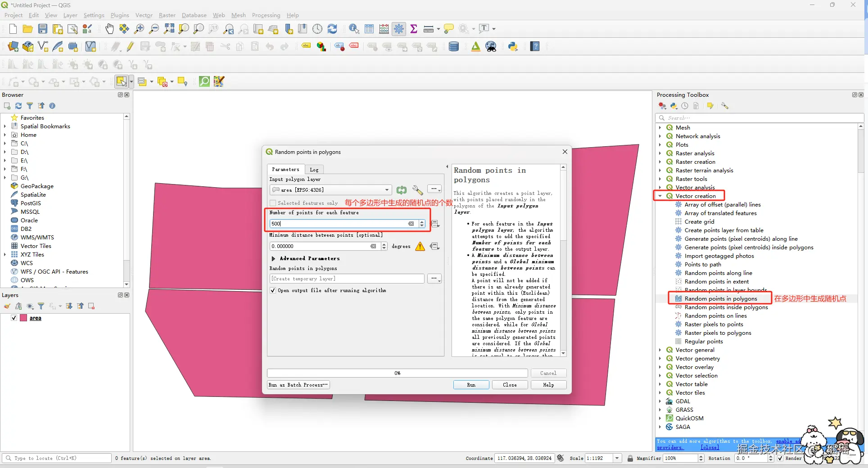Open the Python console icon

(x=513, y=46)
